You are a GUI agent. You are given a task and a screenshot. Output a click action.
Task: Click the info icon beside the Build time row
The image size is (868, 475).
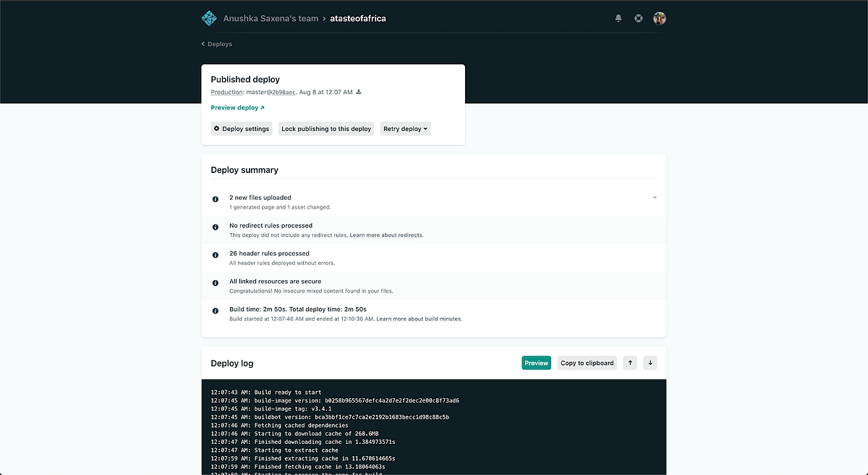[215, 310]
